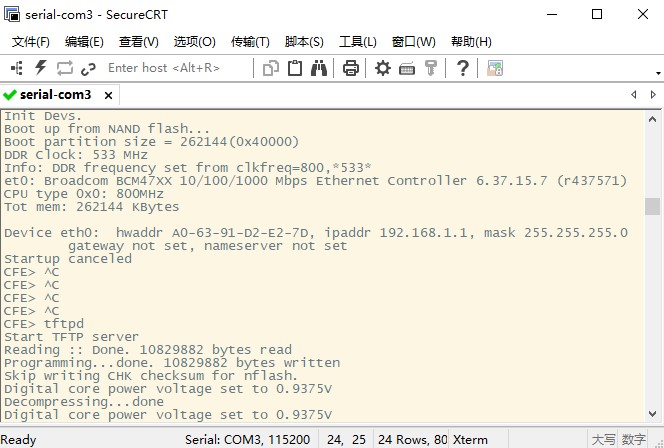Click inside the Enter host field
The width and height of the screenshot is (664, 448).
click(170, 68)
